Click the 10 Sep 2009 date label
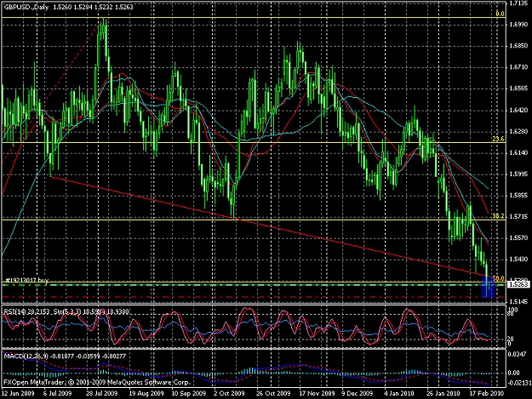This screenshot has height=399, width=532. [x=189, y=393]
